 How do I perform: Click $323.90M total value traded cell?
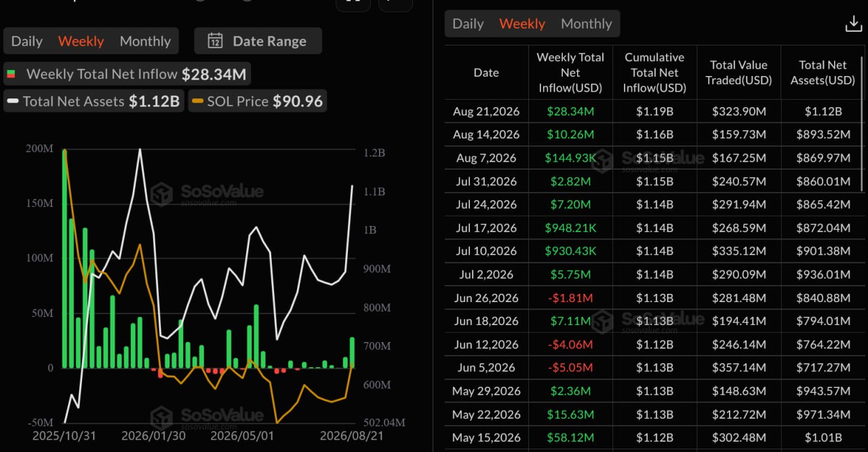(x=738, y=111)
